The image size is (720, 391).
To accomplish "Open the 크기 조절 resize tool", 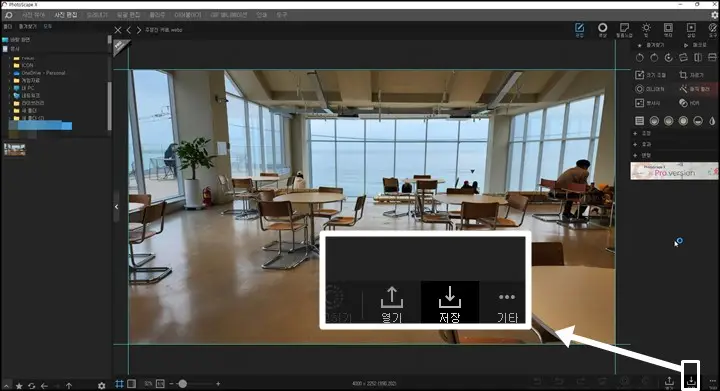I will [650, 75].
